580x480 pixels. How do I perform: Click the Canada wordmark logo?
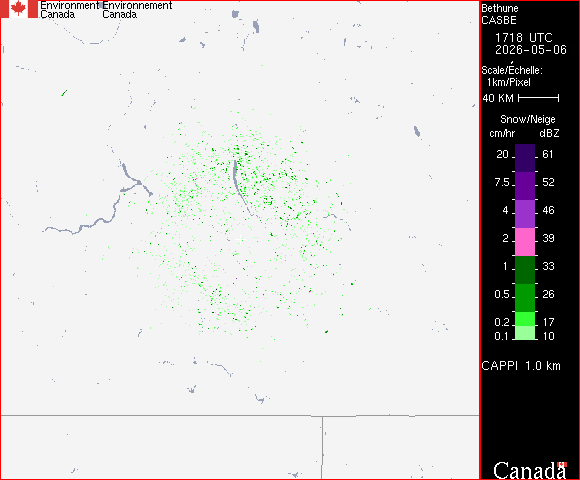point(530,470)
